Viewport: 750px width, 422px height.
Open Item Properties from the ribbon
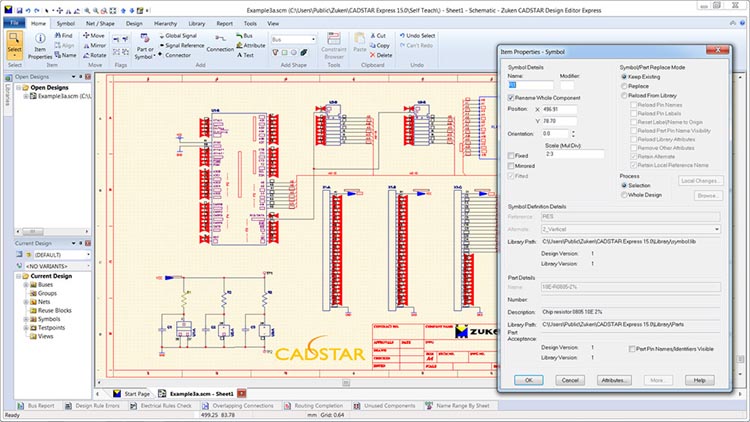coord(40,46)
